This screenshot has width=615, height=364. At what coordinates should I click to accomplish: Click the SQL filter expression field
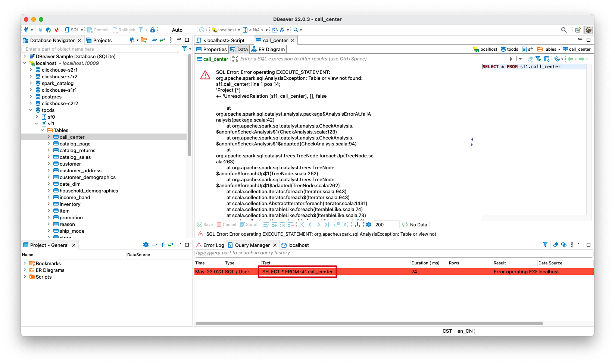click(373, 59)
